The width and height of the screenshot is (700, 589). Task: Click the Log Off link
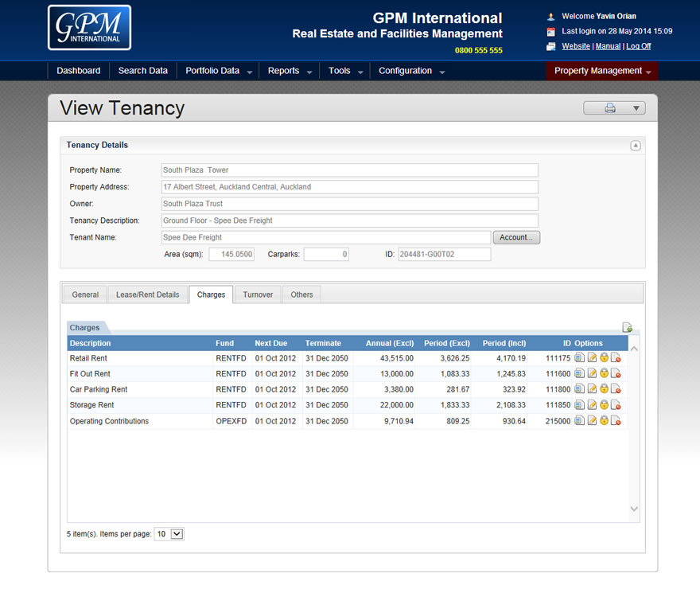coord(638,46)
